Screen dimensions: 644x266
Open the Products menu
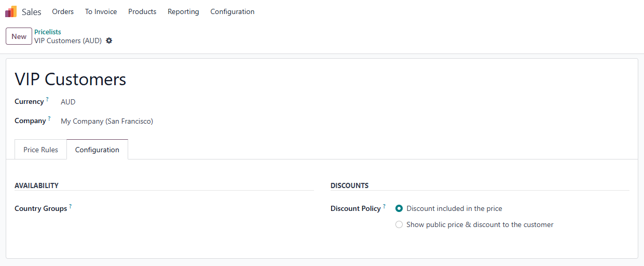142,11
